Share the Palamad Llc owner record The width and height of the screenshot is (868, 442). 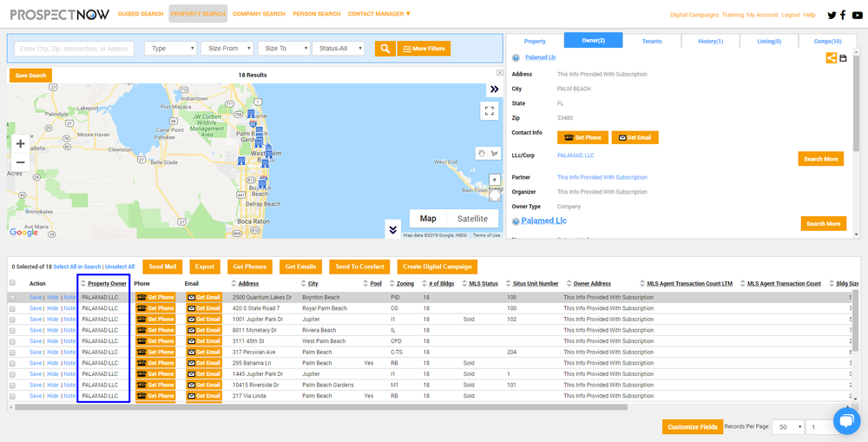(831, 57)
